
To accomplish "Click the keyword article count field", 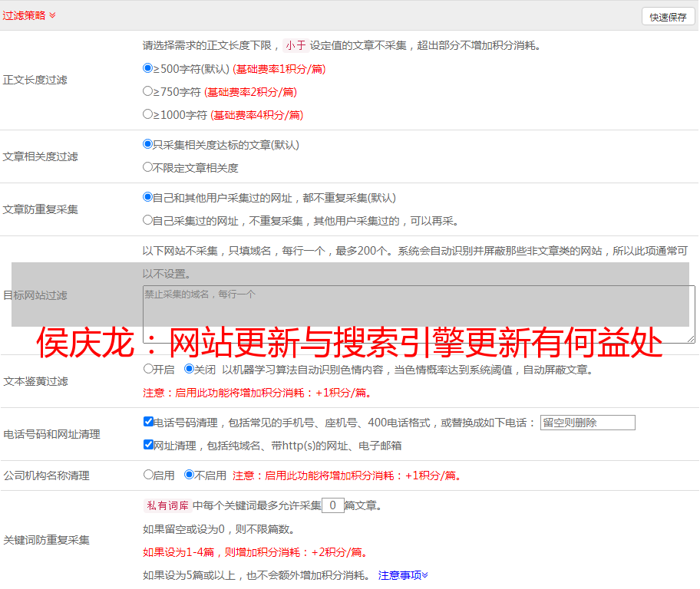I will [332, 505].
